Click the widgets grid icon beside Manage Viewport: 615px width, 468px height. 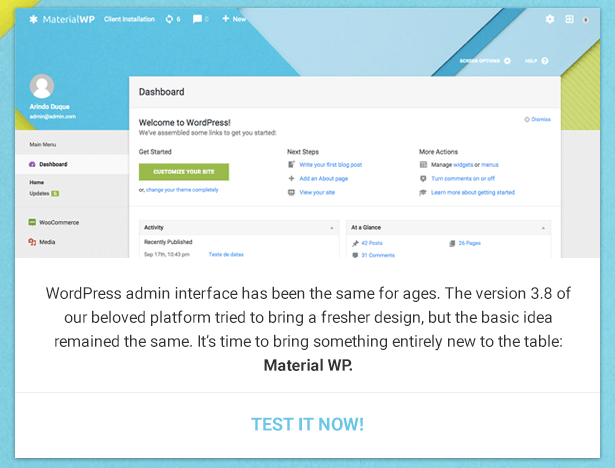[x=423, y=164]
